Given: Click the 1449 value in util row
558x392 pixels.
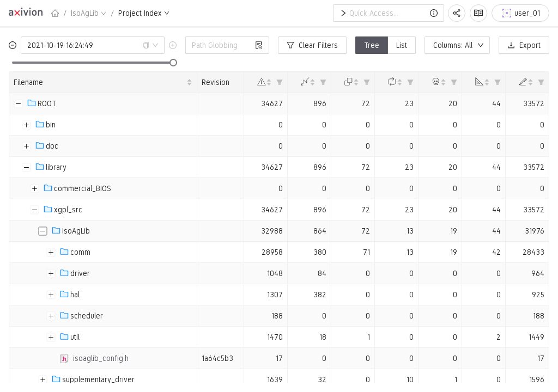Looking at the screenshot, I should [536, 337].
